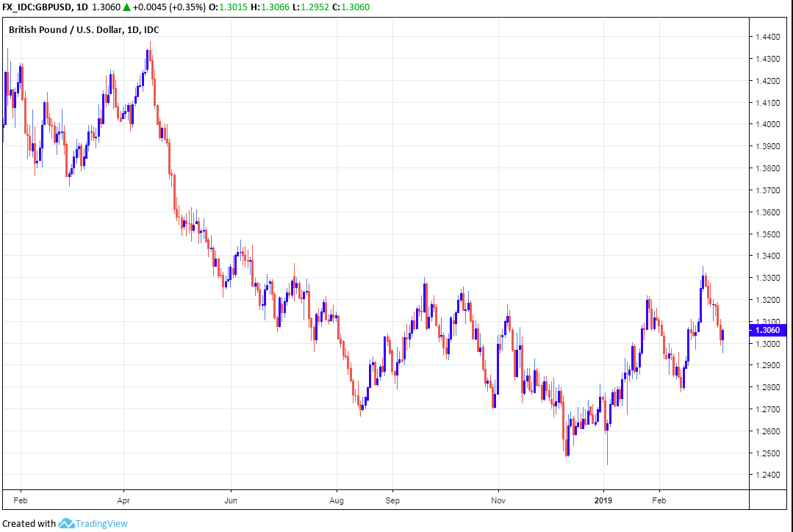Click the green up arrow in header
This screenshot has width=793, height=532.
(127, 7)
